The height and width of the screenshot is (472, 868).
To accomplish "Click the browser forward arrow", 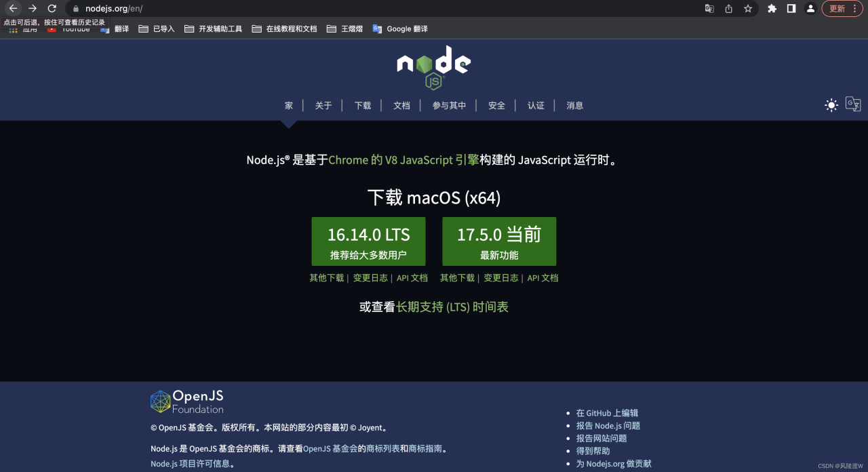I will [32, 8].
